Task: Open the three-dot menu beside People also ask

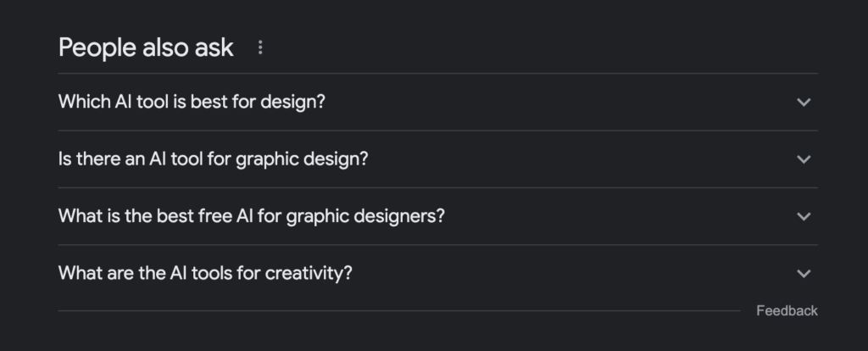Action: 260,47
